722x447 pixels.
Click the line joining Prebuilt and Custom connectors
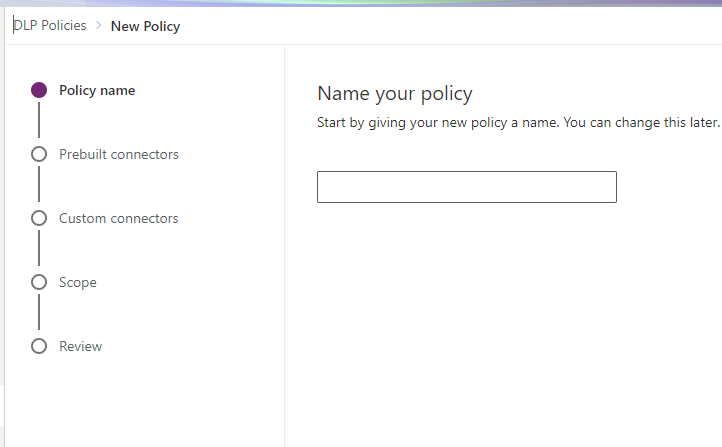(x=39, y=186)
